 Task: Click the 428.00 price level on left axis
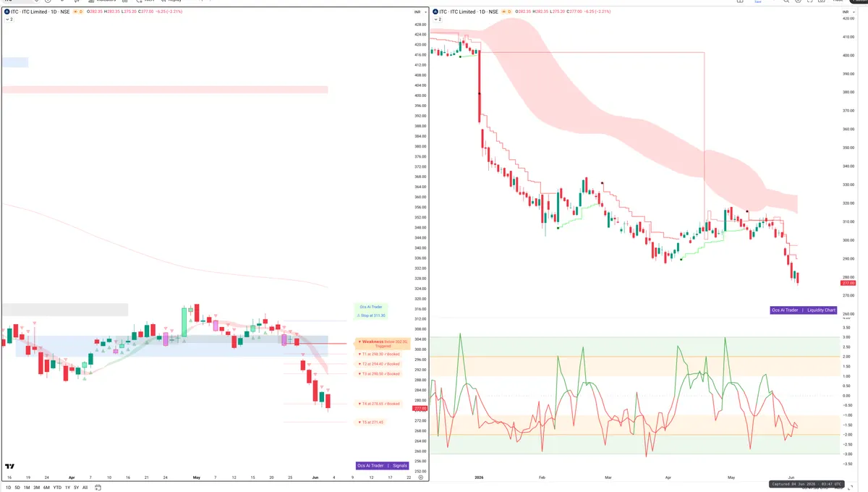click(419, 24)
